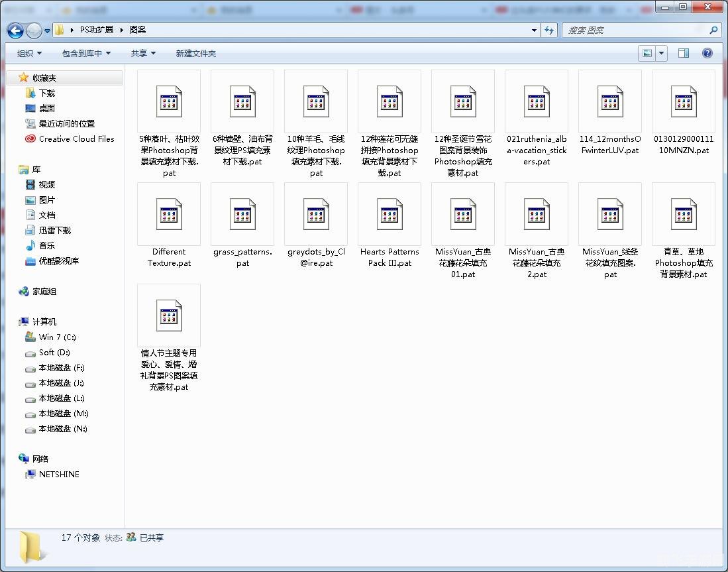This screenshot has height=572, width=728.
Task: Select the Different Texture.pat file icon
Action: (x=169, y=214)
